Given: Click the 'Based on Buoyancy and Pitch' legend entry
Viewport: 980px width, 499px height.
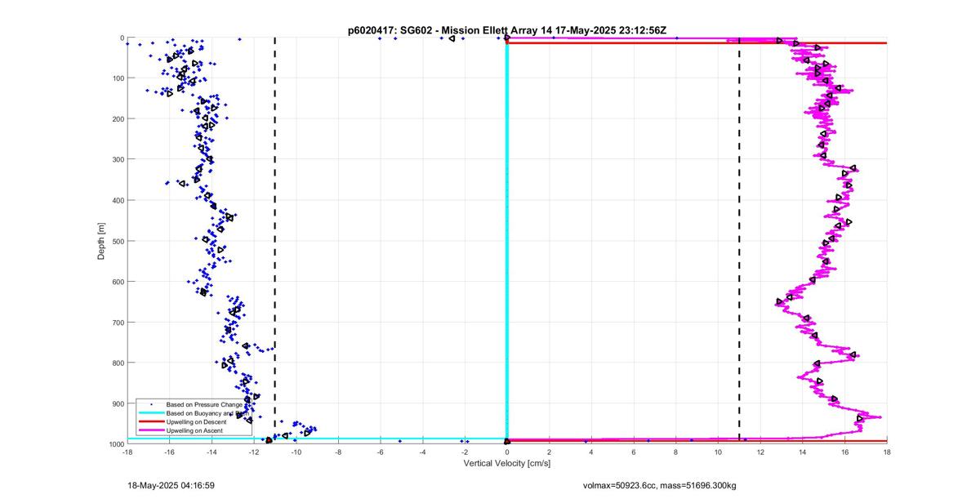Looking at the screenshot, I should (207, 413).
